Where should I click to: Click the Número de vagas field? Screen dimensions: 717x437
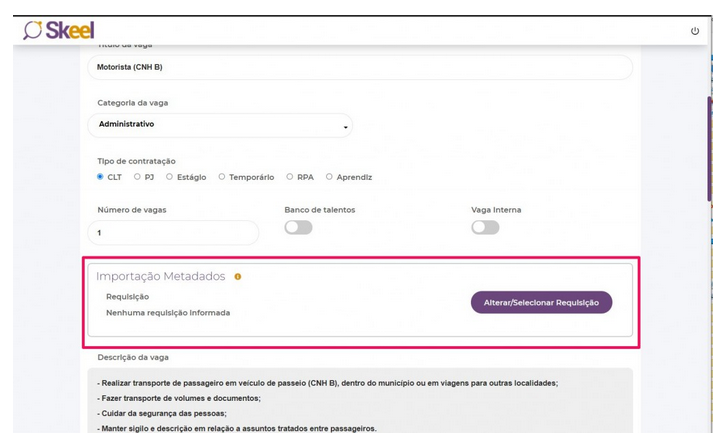tap(173, 233)
